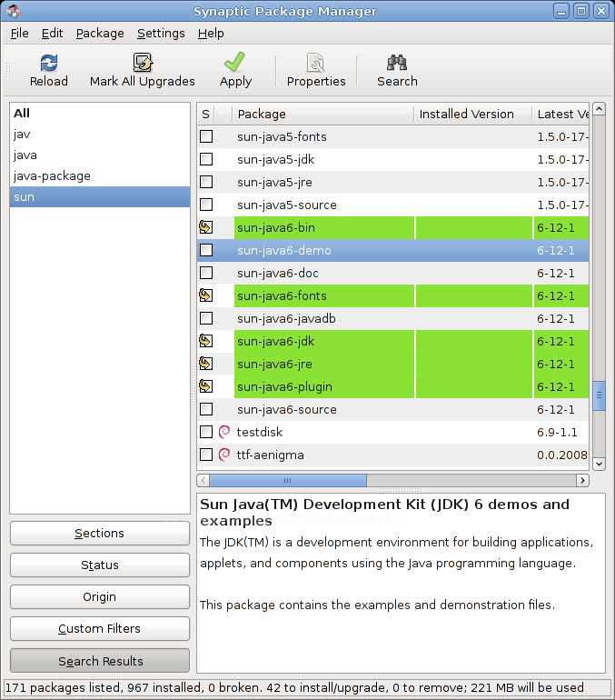The height and width of the screenshot is (700, 615).
Task: Open the Package menu
Action: (x=100, y=33)
